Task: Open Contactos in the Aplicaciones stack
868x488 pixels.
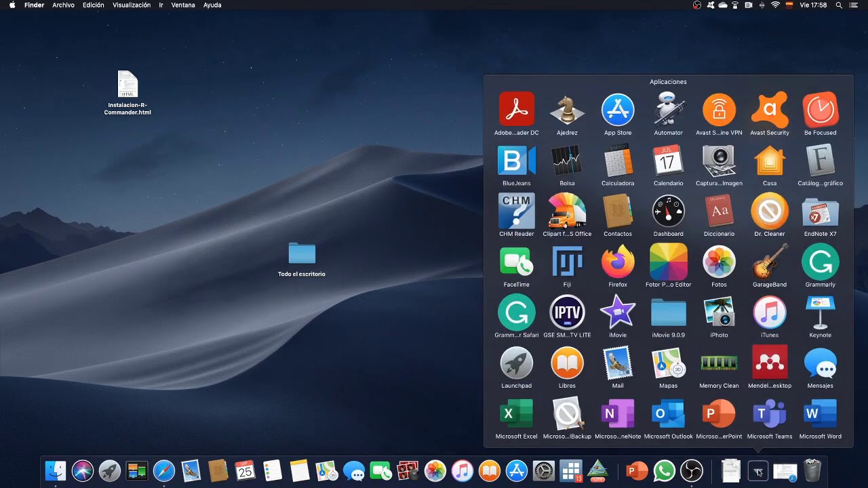Action: point(618,211)
